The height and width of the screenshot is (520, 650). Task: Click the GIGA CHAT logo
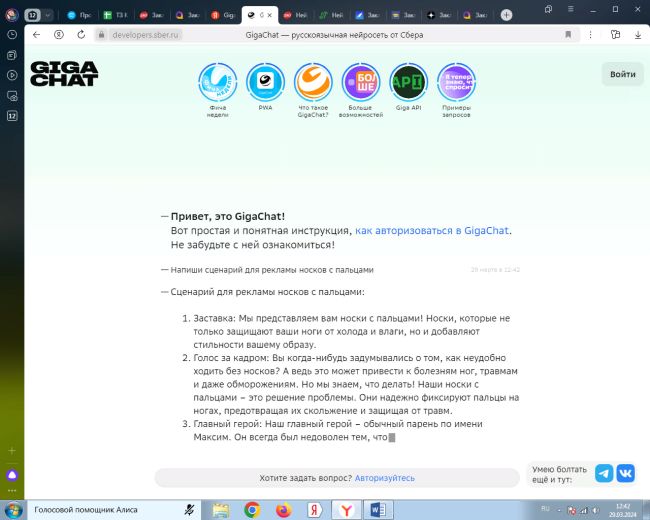64,74
